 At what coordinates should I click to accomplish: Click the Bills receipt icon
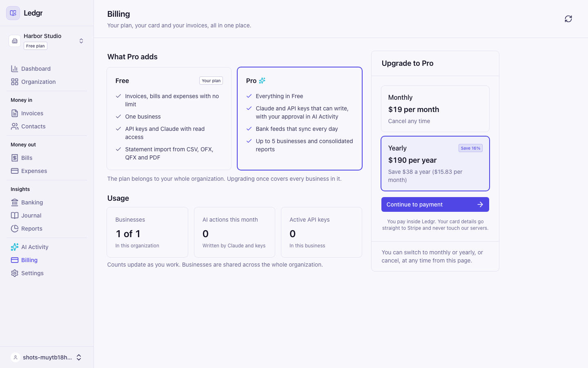click(15, 158)
